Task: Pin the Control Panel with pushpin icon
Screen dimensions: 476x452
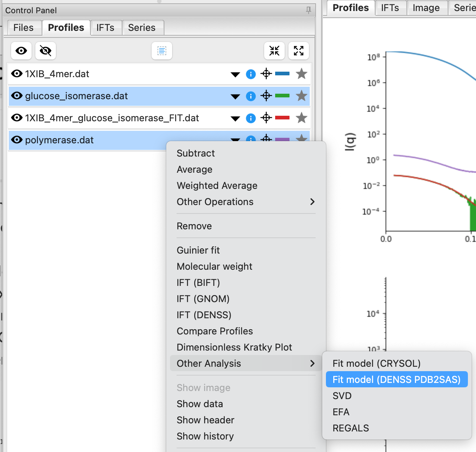Action: (x=309, y=10)
